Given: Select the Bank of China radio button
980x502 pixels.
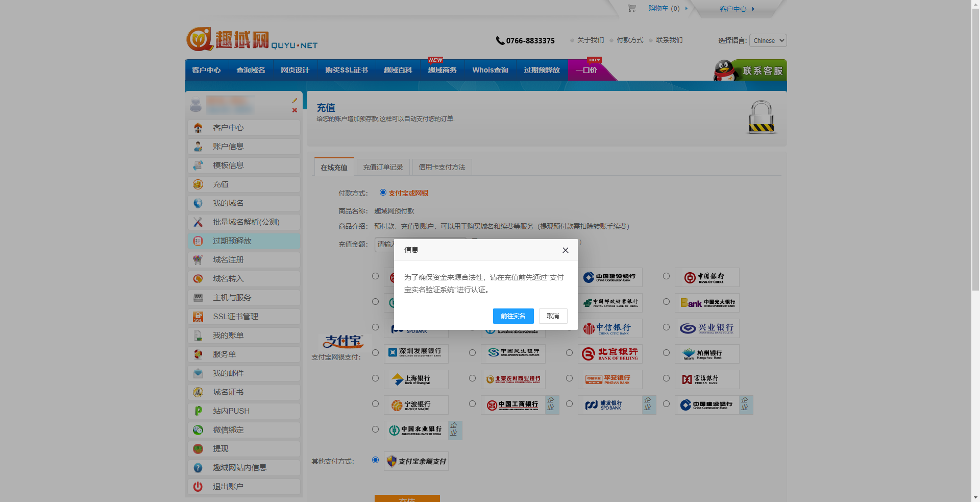Looking at the screenshot, I should [666, 276].
